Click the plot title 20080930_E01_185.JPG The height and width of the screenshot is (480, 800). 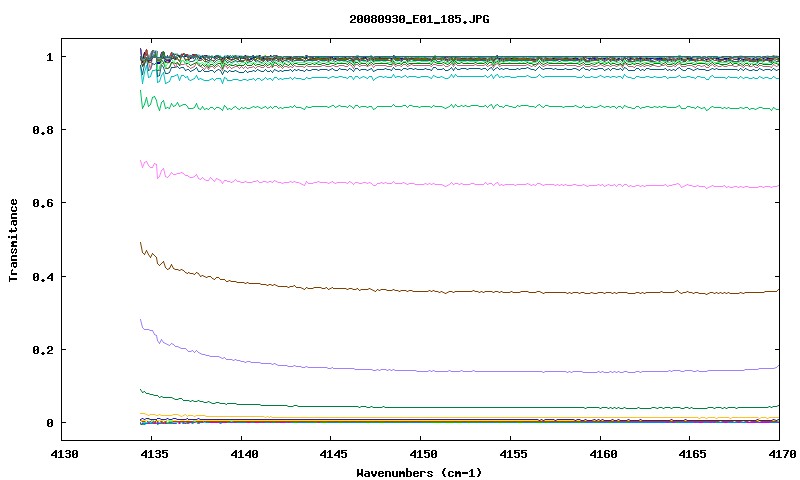(x=419, y=19)
